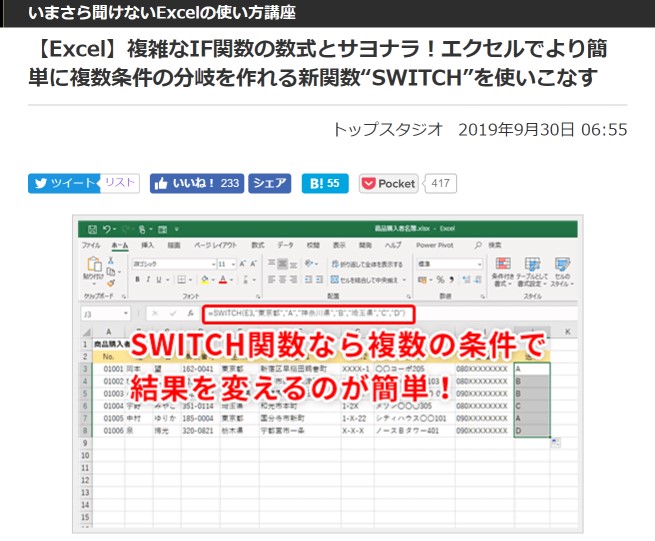This screenshot has width=655, height=541.
Task: Click Excel Save icon in quick access toolbar
Action: click(x=92, y=229)
